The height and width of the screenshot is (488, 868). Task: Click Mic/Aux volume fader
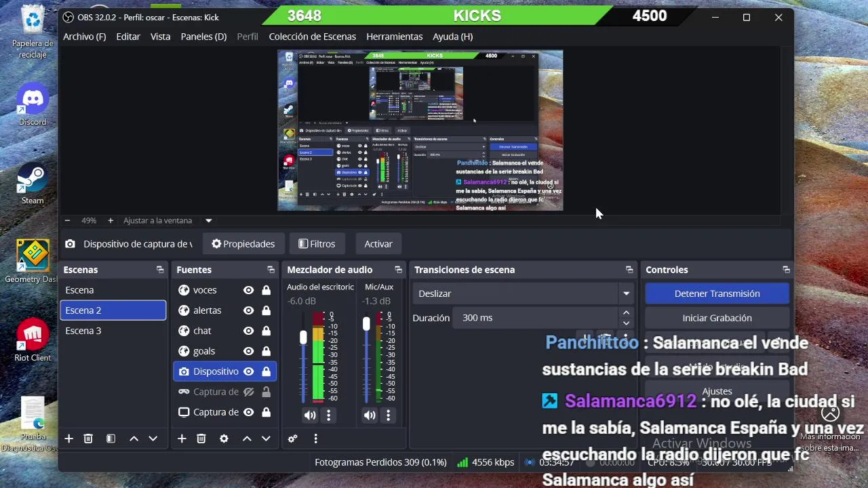[x=366, y=324]
